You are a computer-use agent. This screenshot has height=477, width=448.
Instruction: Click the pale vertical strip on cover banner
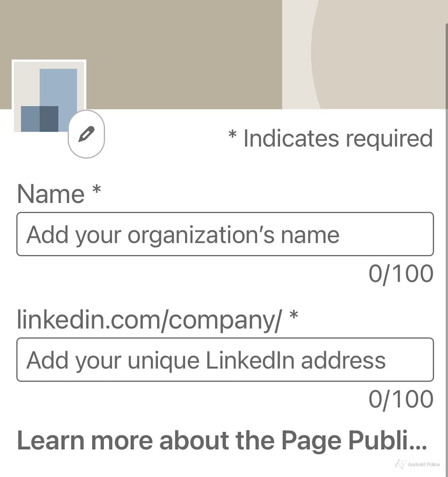(x=296, y=56)
